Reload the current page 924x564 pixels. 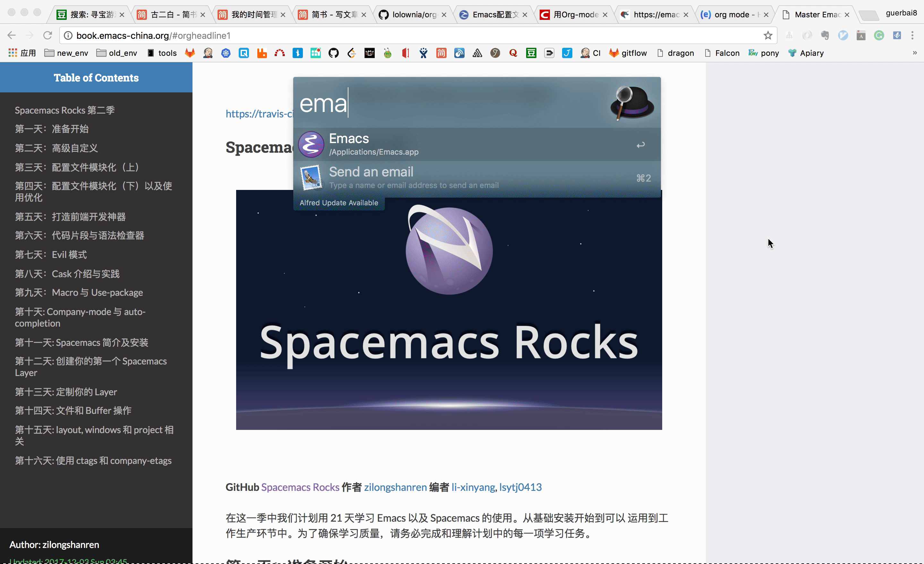coord(47,35)
